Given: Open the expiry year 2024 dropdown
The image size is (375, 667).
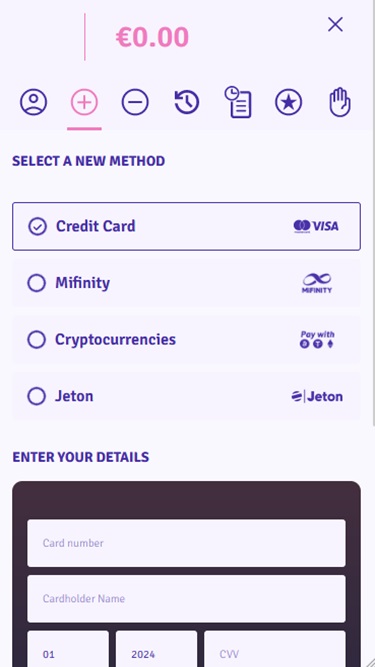Looking at the screenshot, I should point(156,649).
